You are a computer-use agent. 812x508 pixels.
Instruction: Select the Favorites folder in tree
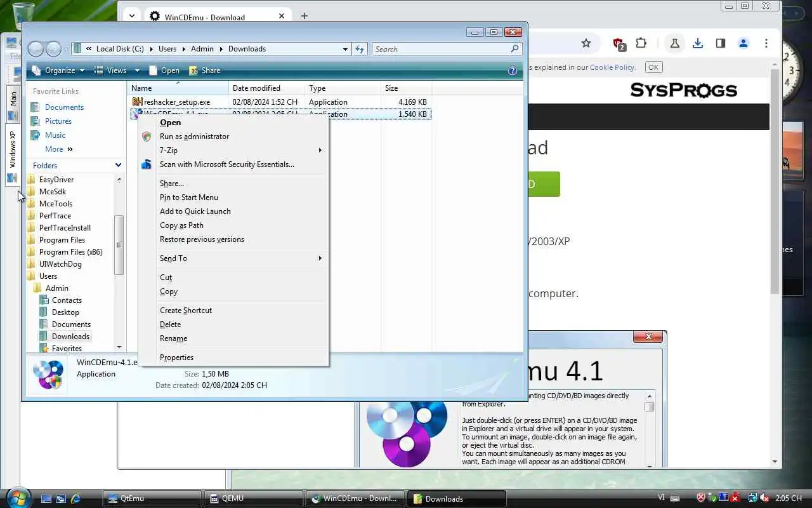pyautogui.click(x=67, y=349)
